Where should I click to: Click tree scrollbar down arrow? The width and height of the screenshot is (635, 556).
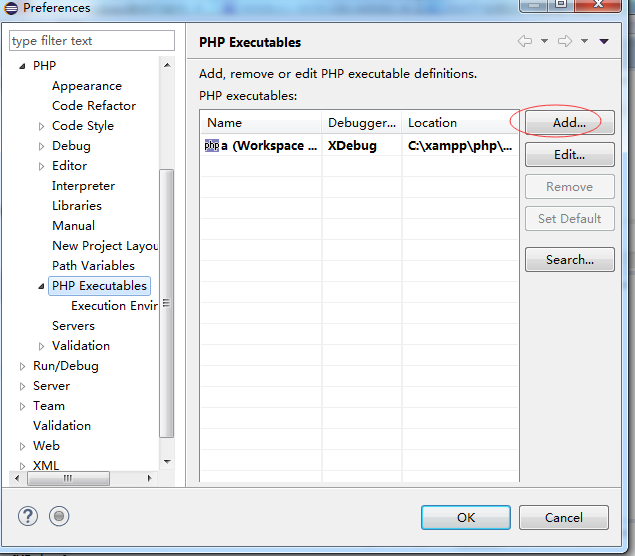pyautogui.click(x=167, y=462)
